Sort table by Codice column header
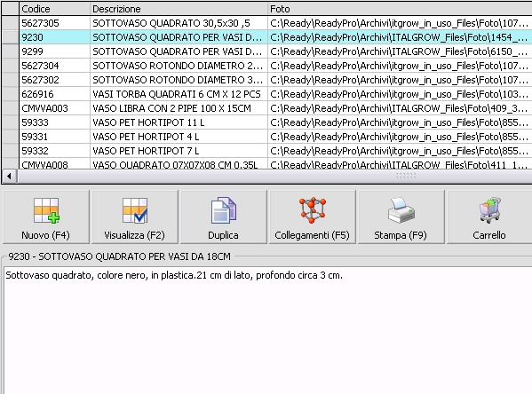 click(55, 9)
